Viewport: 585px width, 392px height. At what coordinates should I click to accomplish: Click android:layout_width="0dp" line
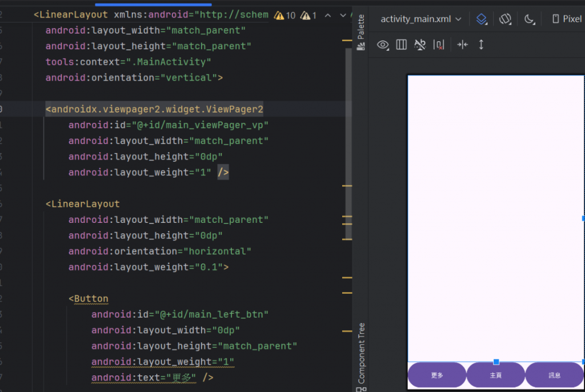[166, 330]
